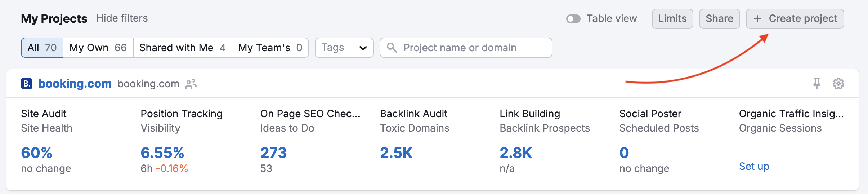Viewport: 868px width, 194px height.
Task: Click the gray booking.com domain text
Action: [x=148, y=84]
